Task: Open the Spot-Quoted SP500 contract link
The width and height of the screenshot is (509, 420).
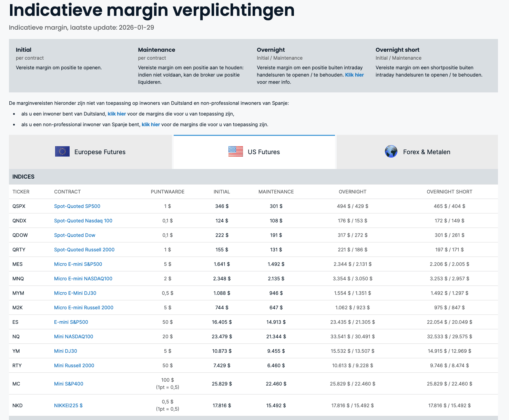Action: click(x=77, y=206)
